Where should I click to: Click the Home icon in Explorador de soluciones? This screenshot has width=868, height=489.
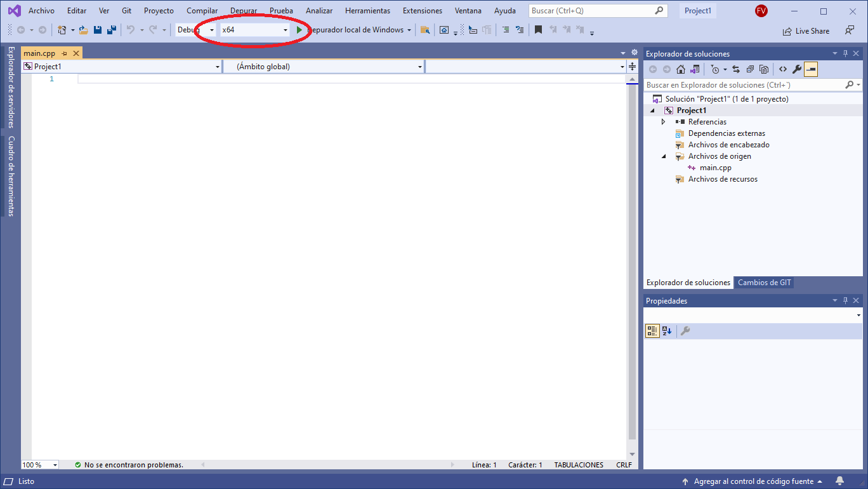coord(681,69)
